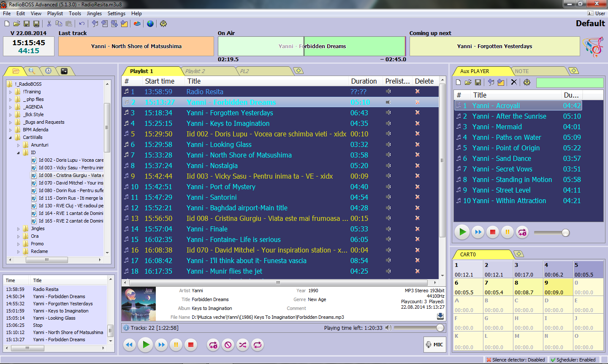This screenshot has height=364, width=608.
Task: Add music track icon in main toolbar
Action: coord(95,24)
